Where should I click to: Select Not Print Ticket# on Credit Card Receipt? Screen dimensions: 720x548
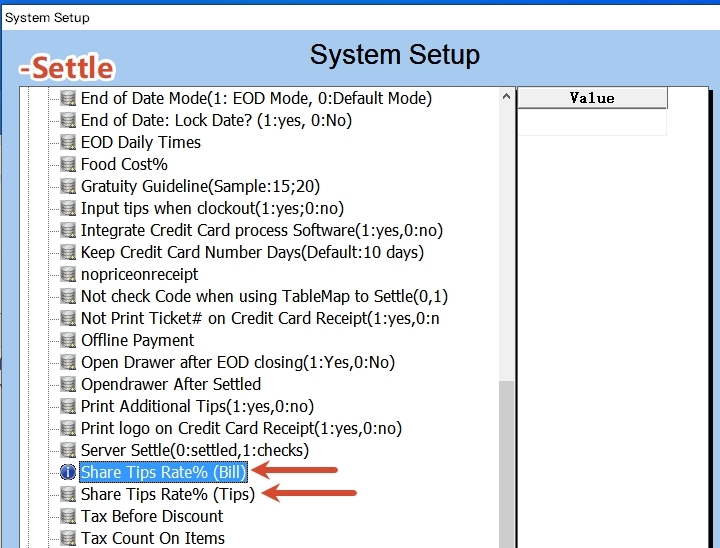[x=260, y=318]
